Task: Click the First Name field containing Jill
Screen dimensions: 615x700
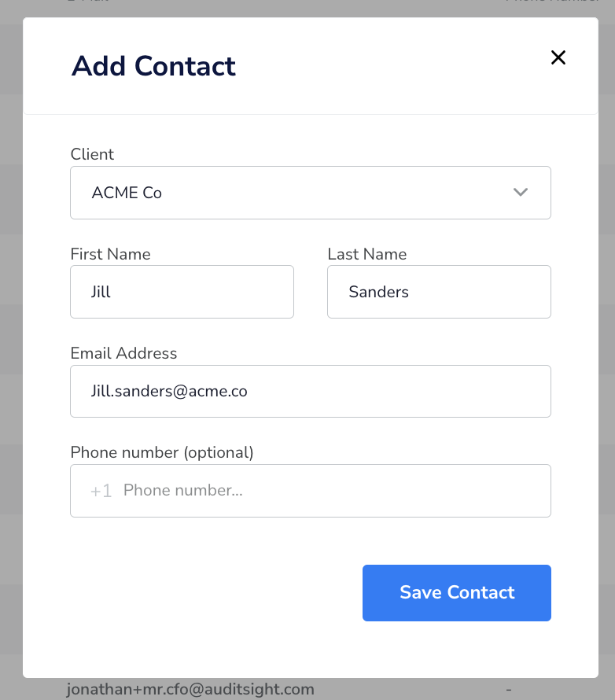Action: click(x=182, y=292)
